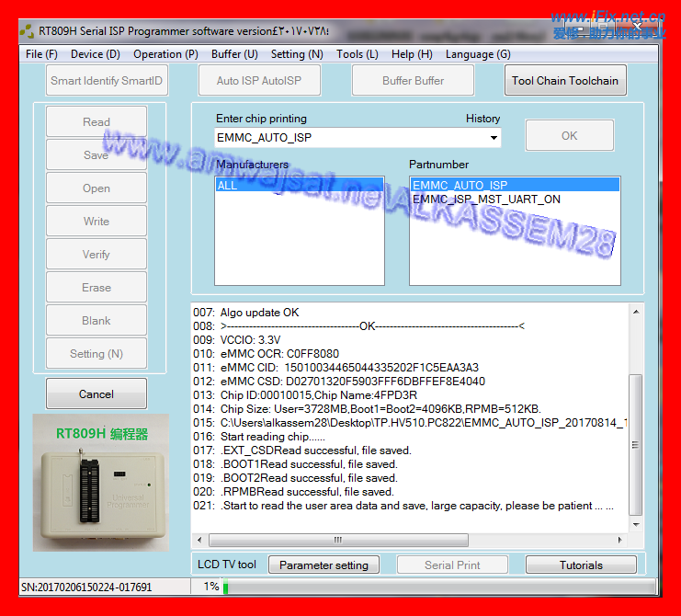The width and height of the screenshot is (681, 616).
Task: Open the Language (G) menu
Action: 478,54
